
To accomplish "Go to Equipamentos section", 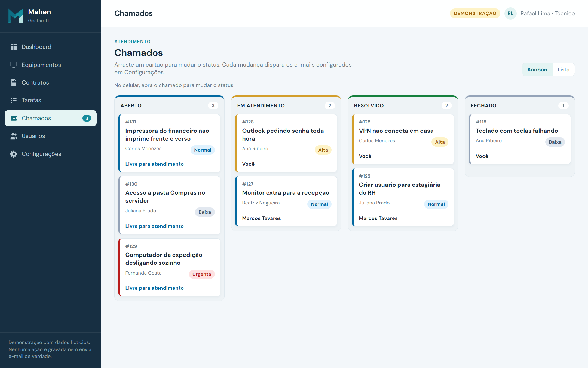I will (51, 65).
